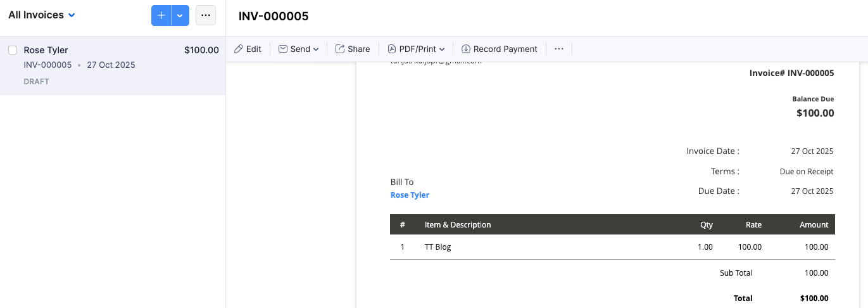The height and width of the screenshot is (308, 868).
Task: Open the dropdown arrow beside the plus button
Action: coord(180,15)
